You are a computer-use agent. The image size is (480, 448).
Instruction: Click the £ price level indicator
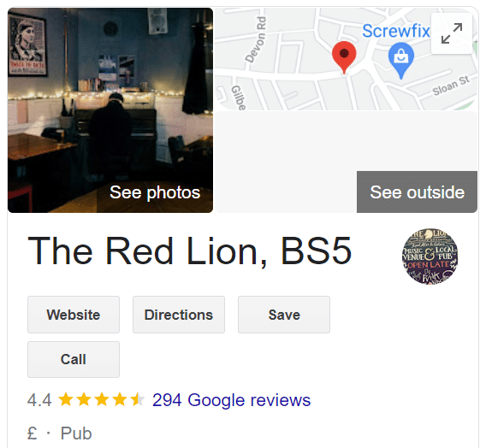pos(33,433)
